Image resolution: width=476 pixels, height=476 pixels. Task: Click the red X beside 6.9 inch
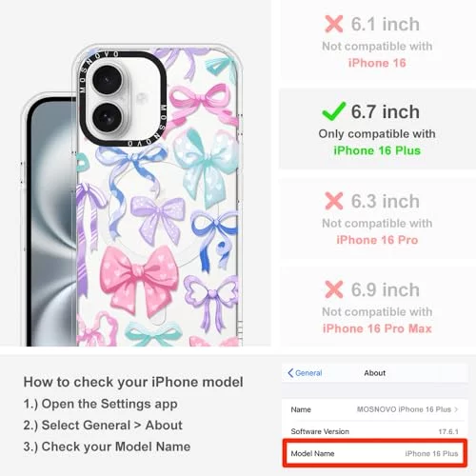point(334,289)
